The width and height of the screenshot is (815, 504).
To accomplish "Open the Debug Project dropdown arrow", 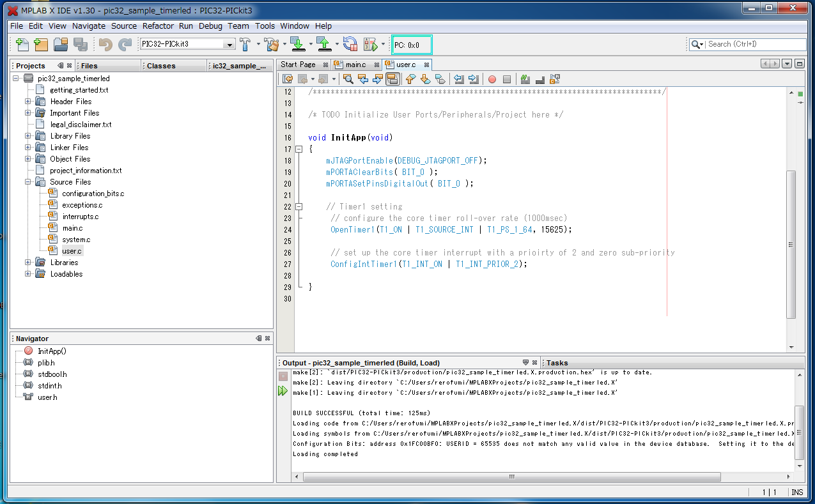I will 383,44.
